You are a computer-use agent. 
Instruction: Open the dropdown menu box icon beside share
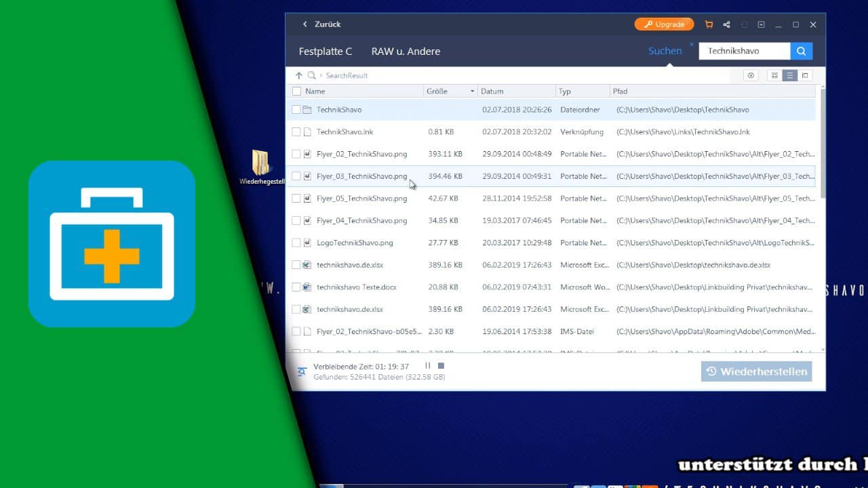[761, 24]
